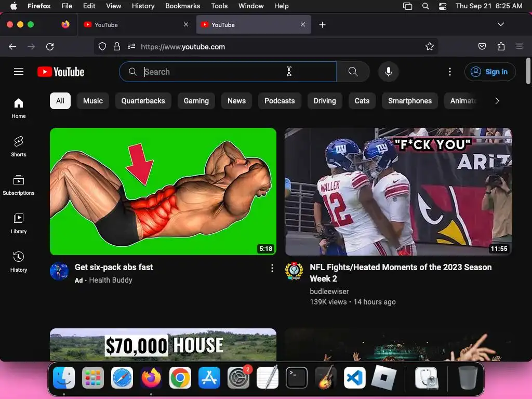The width and height of the screenshot is (532, 399).
Task: Select the Gaming filter chip
Action: tap(196, 101)
